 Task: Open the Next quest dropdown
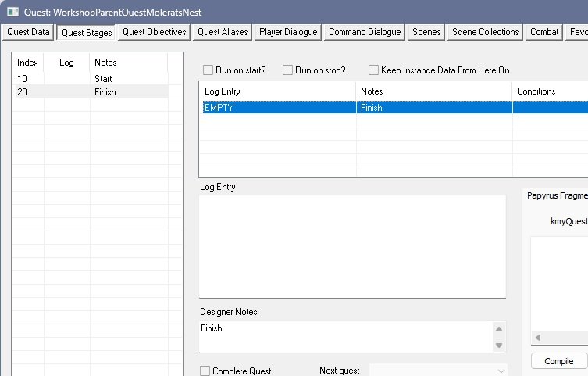pyautogui.click(x=438, y=371)
